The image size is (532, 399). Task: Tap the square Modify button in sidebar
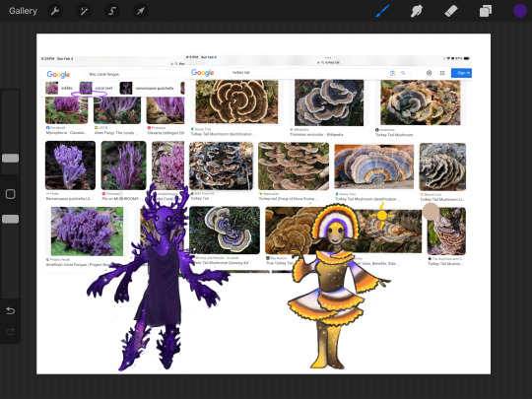[11, 194]
